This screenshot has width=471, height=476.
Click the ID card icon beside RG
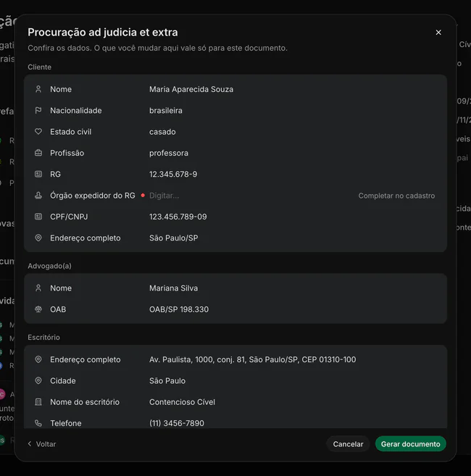[x=38, y=174]
